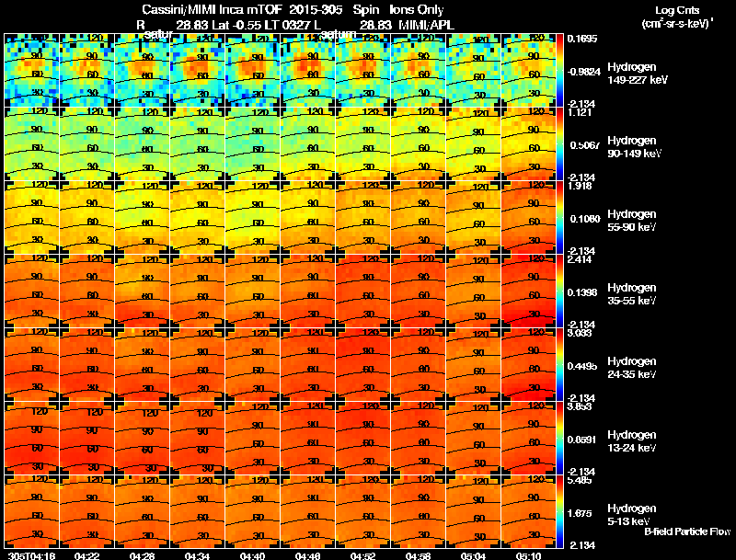The image size is (736, 560).
Task: Select the 5-13 keV panel at 04:40
Action: (x=252, y=511)
